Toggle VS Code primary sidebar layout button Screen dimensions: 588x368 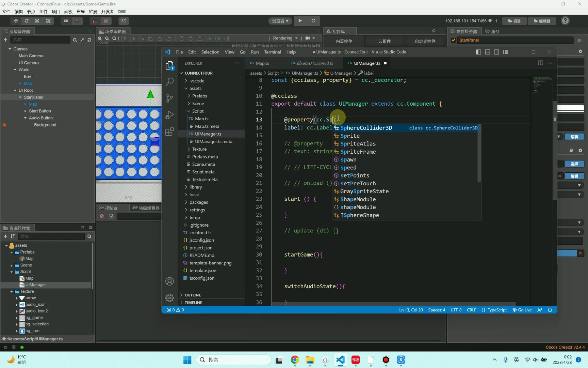[478, 52]
